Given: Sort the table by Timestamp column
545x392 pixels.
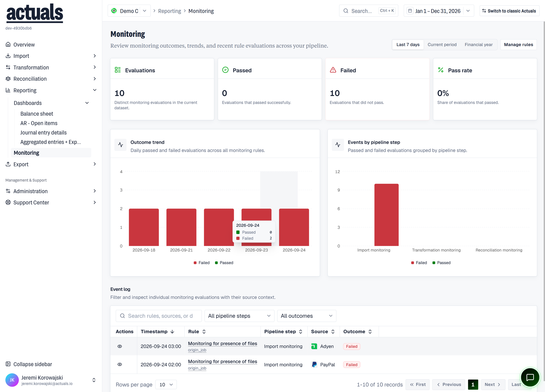Looking at the screenshot, I should [157, 332].
